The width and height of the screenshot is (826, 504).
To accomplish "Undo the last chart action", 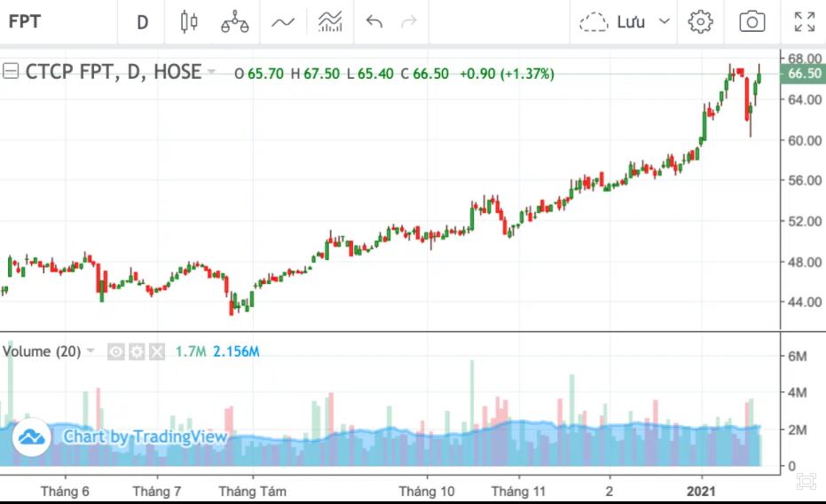I will 374,22.
